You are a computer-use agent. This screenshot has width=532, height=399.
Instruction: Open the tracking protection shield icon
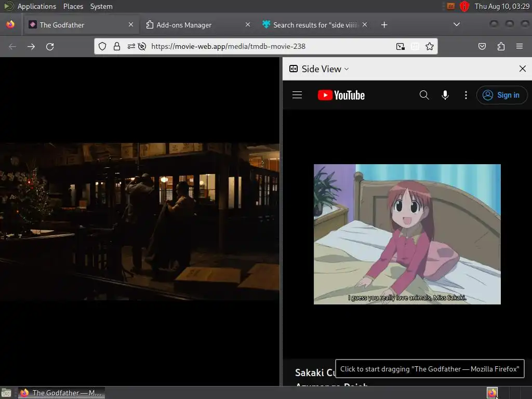(x=102, y=46)
